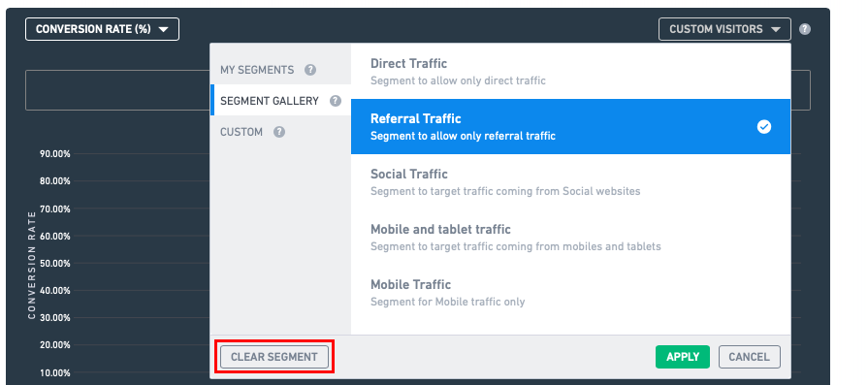Screen dimensions: 868x385
Task: Open the Custom segment tab
Action: coord(280,132)
